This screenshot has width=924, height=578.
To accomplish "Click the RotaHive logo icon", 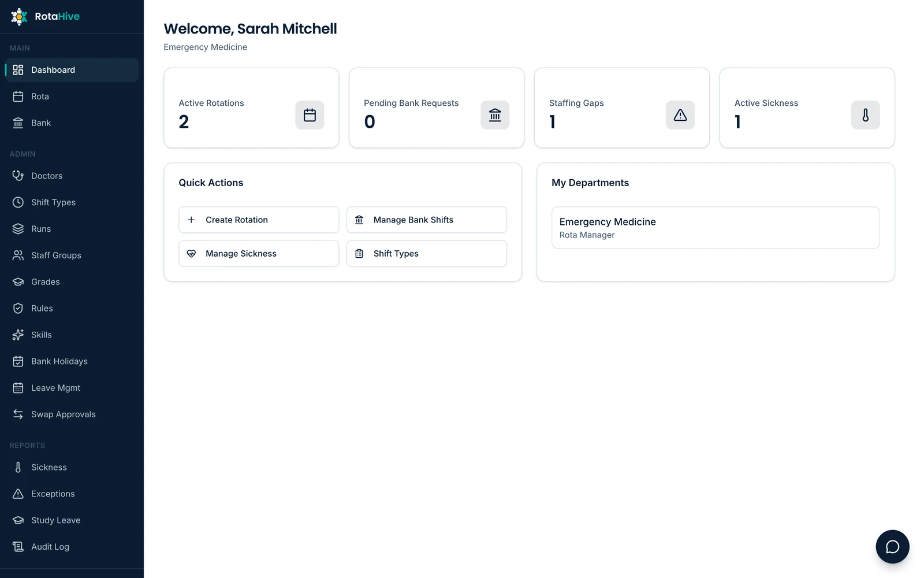I will [19, 17].
